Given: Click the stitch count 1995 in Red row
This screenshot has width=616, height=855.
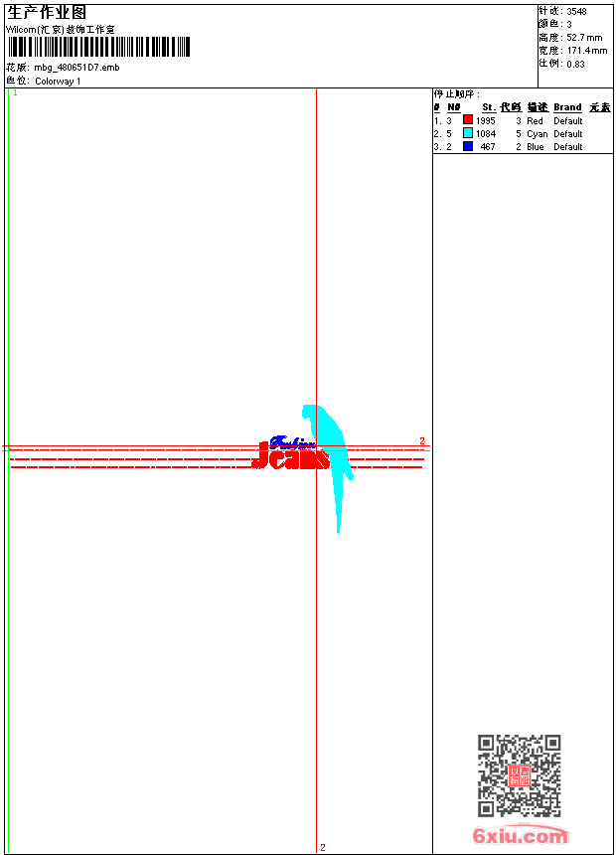Looking at the screenshot, I should tap(485, 121).
